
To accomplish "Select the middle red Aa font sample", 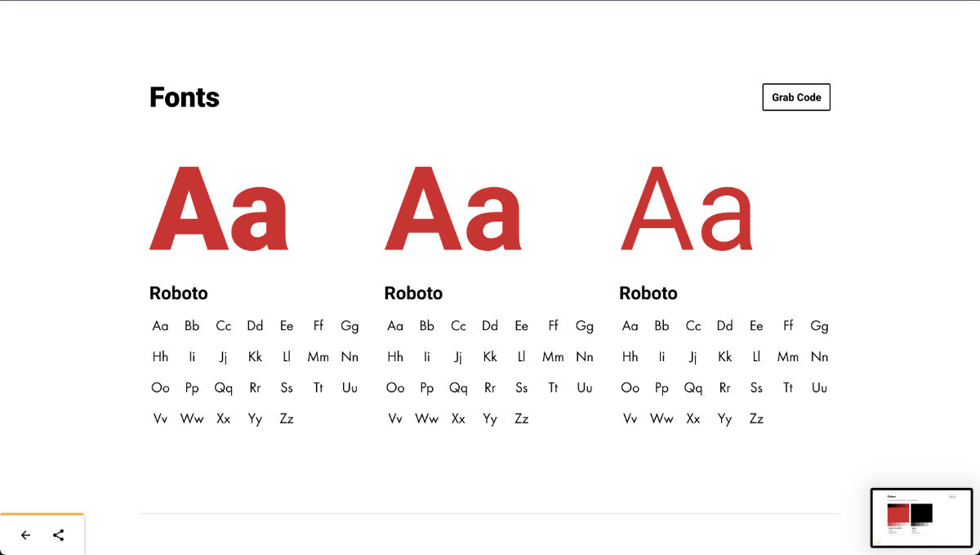I will [x=453, y=208].
